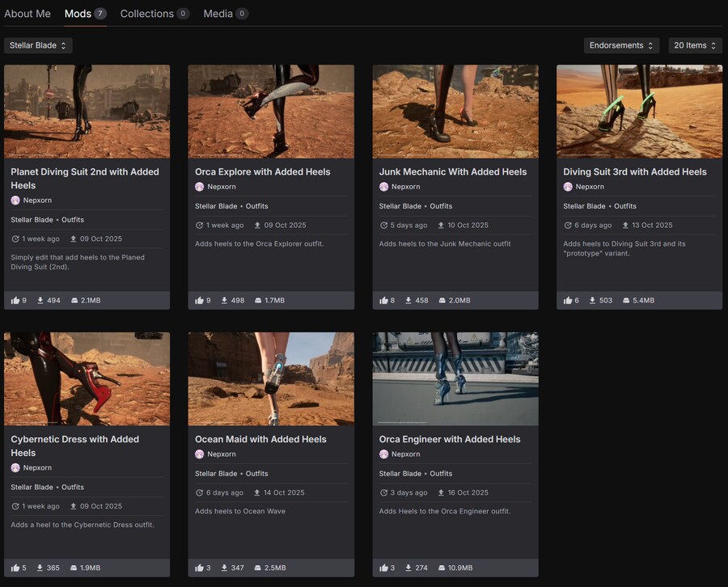This screenshot has width=728, height=587.
Task: Expand the Endorsements sort dropdown
Action: [620, 45]
